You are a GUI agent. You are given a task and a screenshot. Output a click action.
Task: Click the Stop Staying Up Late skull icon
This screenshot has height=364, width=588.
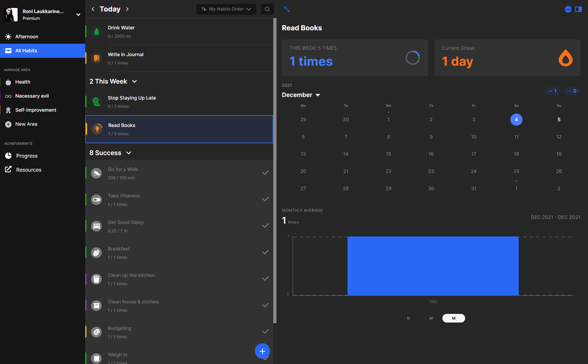[x=96, y=102]
